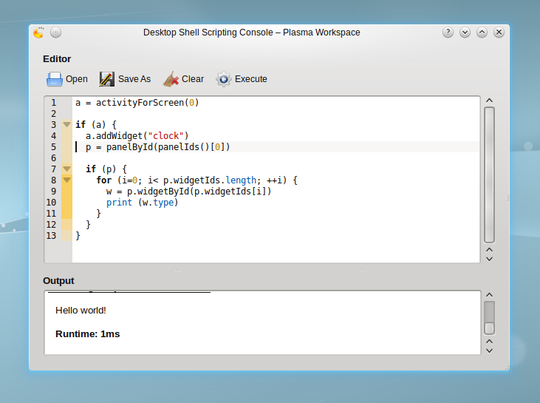Collapse code fold at line 8
The height and width of the screenshot is (403, 540).
click(67, 180)
